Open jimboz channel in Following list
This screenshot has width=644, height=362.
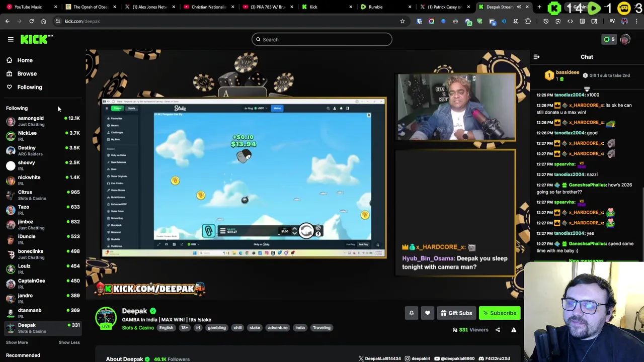click(x=43, y=224)
